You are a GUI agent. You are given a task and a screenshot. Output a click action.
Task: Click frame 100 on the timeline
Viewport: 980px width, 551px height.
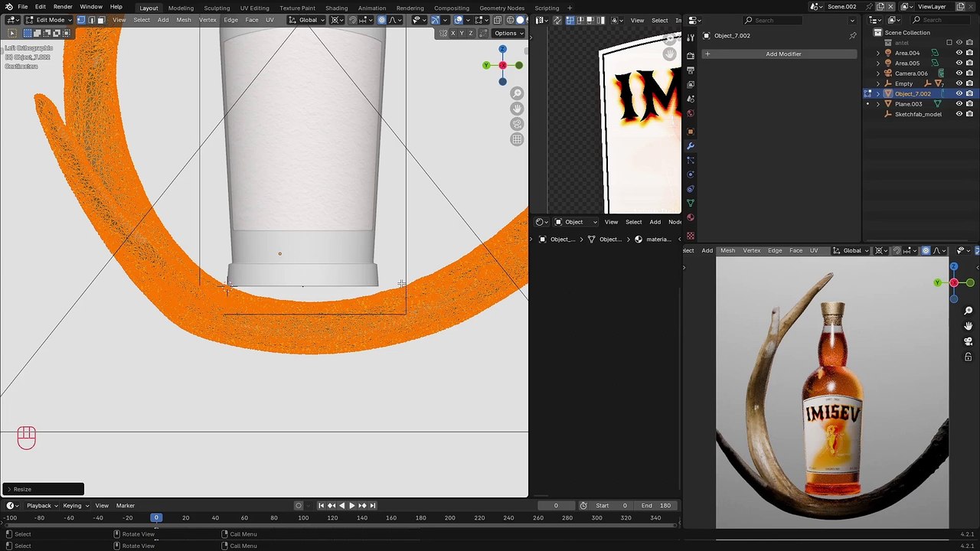point(303,518)
